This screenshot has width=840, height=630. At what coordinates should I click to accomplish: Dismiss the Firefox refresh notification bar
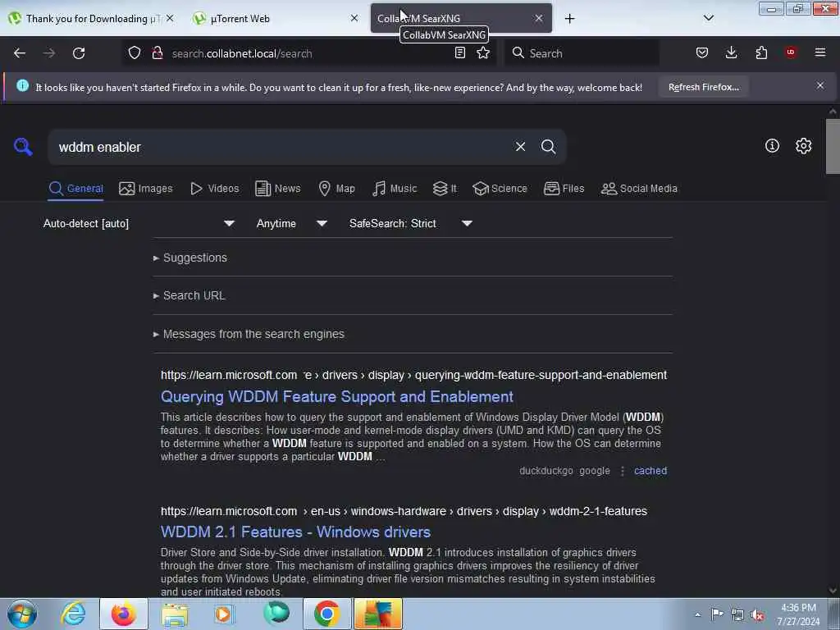coord(820,85)
